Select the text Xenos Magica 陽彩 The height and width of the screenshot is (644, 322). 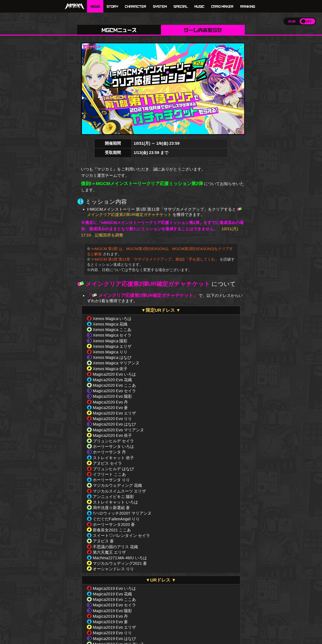110,341
